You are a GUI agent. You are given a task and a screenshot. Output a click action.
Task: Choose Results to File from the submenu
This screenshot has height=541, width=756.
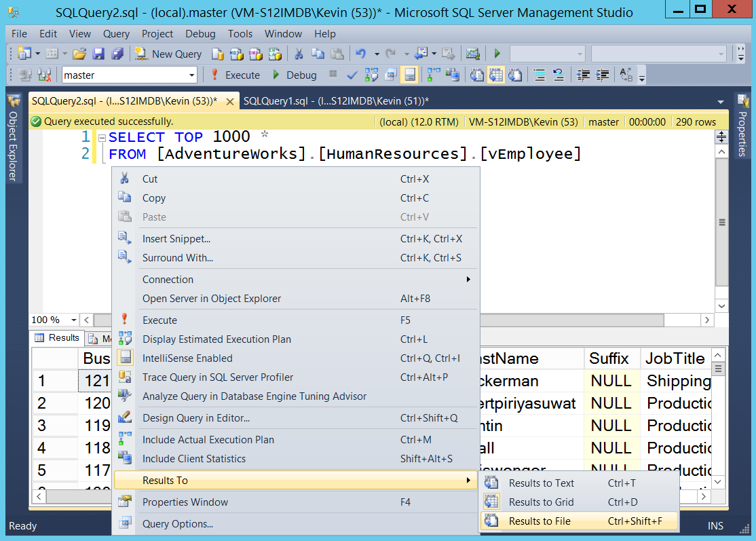[579, 521]
